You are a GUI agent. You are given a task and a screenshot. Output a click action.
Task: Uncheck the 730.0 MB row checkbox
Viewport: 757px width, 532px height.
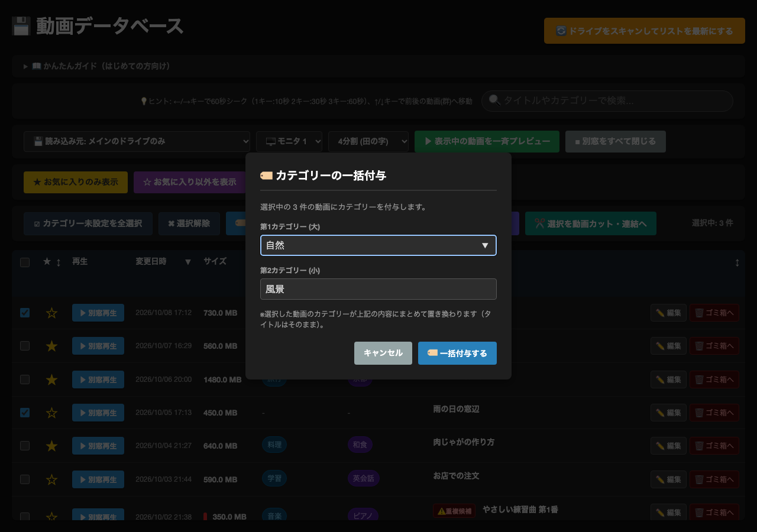point(25,313)
